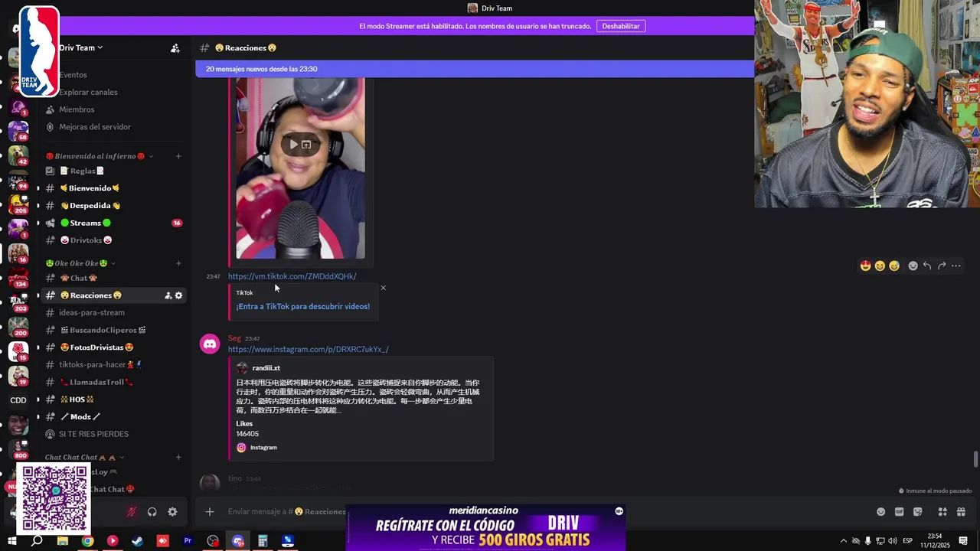The width and height of the screenshot is (980, 551).
Task: Open the Windows notification center
Action: coord(963,541)
